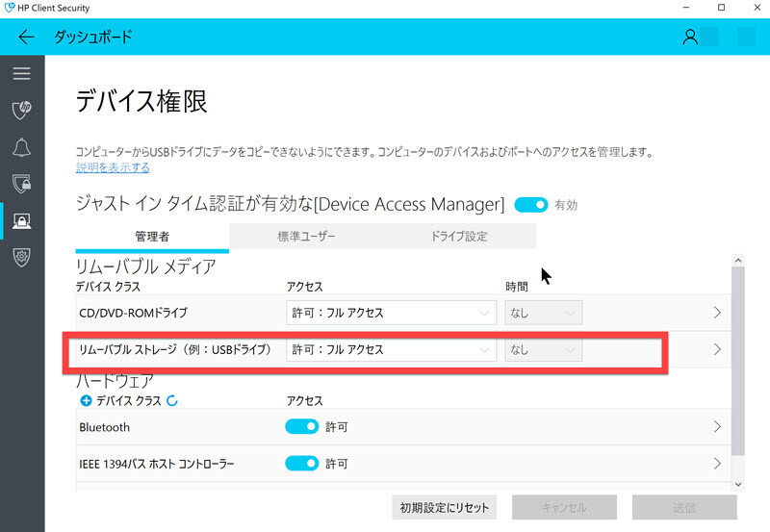The width and height of the screenshot is (770, 532).
Task: Open the shield with gear settings icon
Action: (x=21, y=257)
